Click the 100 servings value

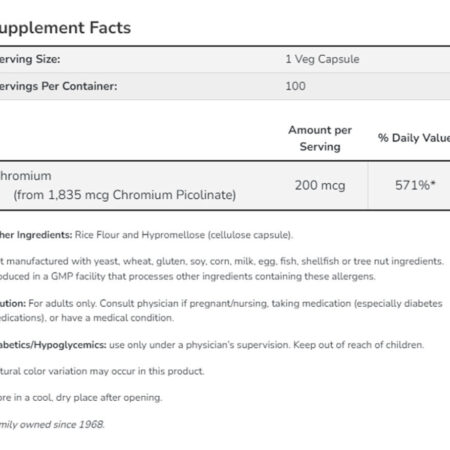(295, 86)
